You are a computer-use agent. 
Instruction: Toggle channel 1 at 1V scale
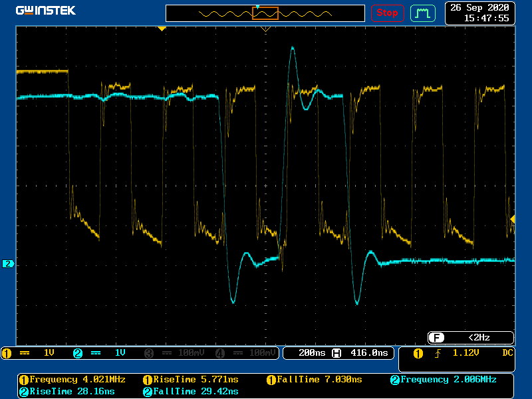35,352
